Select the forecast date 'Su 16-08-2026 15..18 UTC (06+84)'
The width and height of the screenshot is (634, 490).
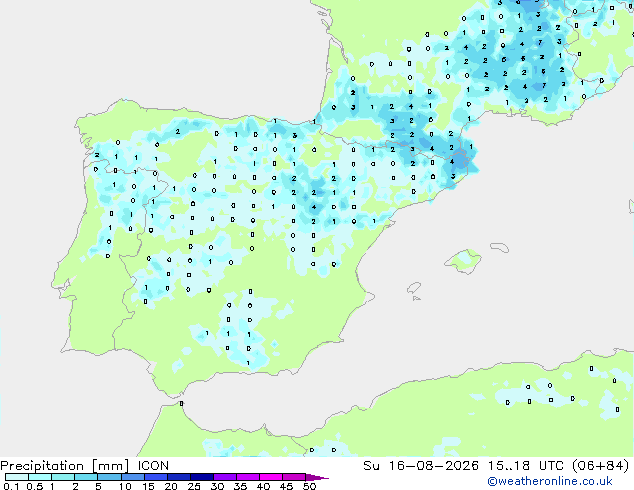(496, 466)
